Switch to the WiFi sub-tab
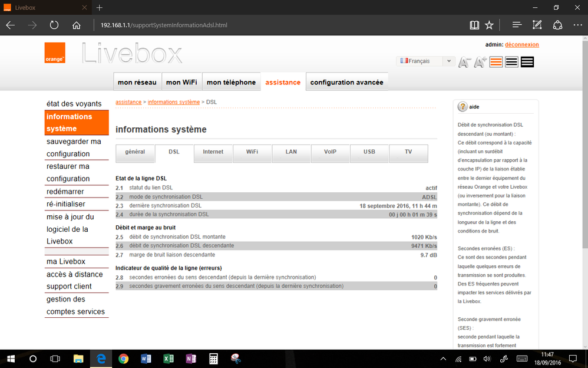The width and height of the screenshot is (588, 368). [252, 153]
